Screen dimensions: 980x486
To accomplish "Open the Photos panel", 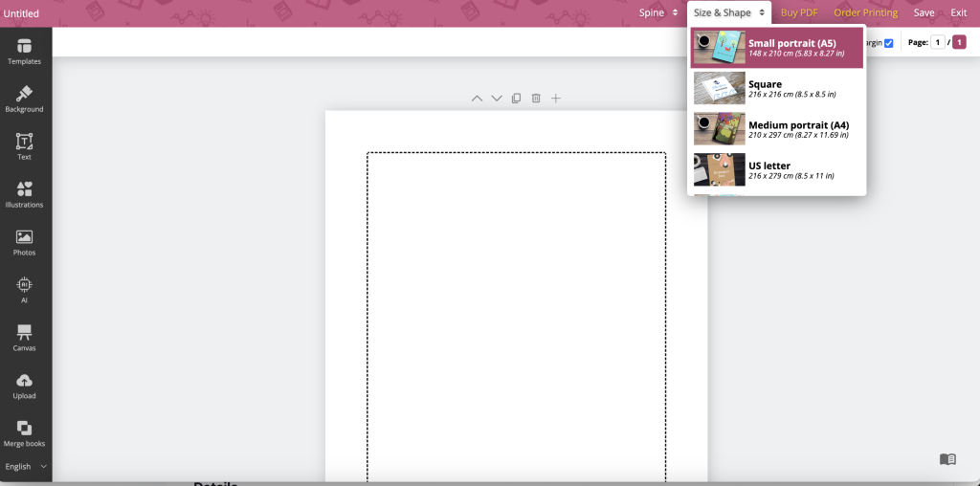I will [24, 243].
